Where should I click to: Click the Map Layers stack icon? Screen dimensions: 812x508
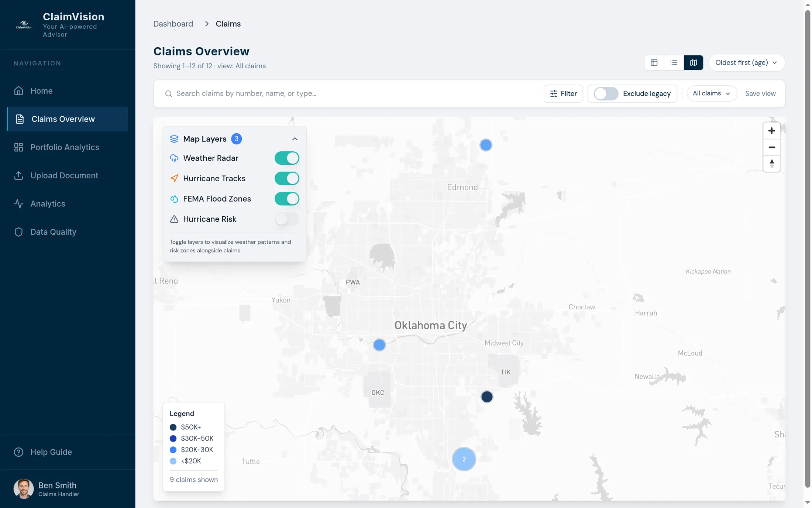pyautogui.click(x=174, y=139)
